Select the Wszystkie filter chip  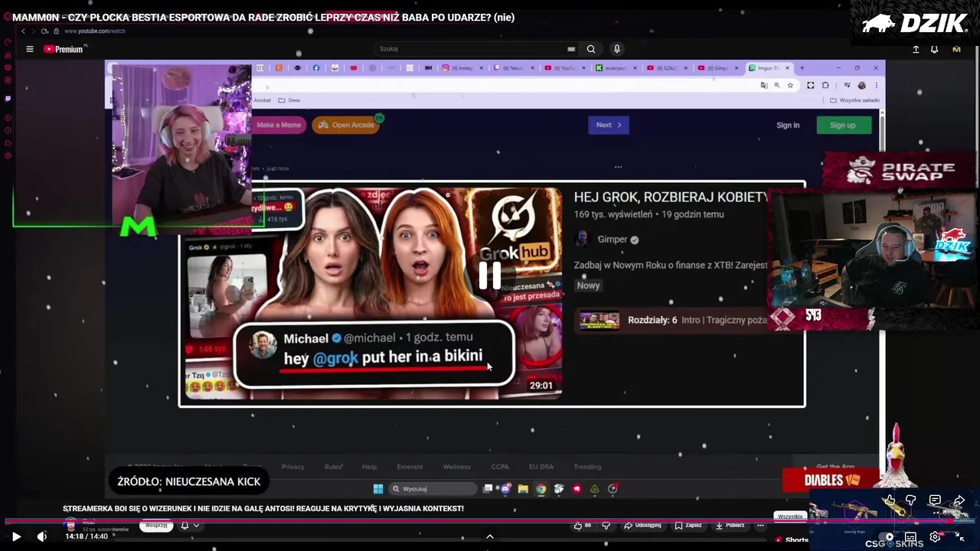(x=790, y=517)
